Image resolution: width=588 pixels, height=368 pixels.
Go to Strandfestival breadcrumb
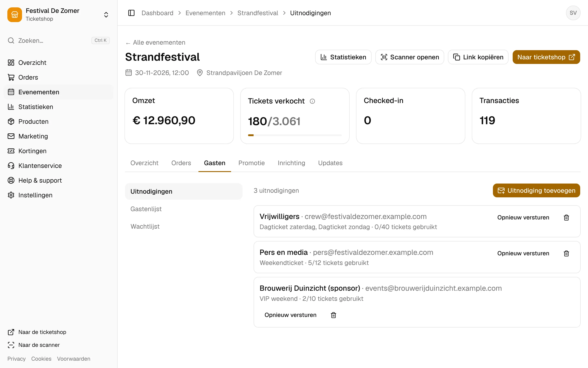pyautogui.click(x=257, y=13)
